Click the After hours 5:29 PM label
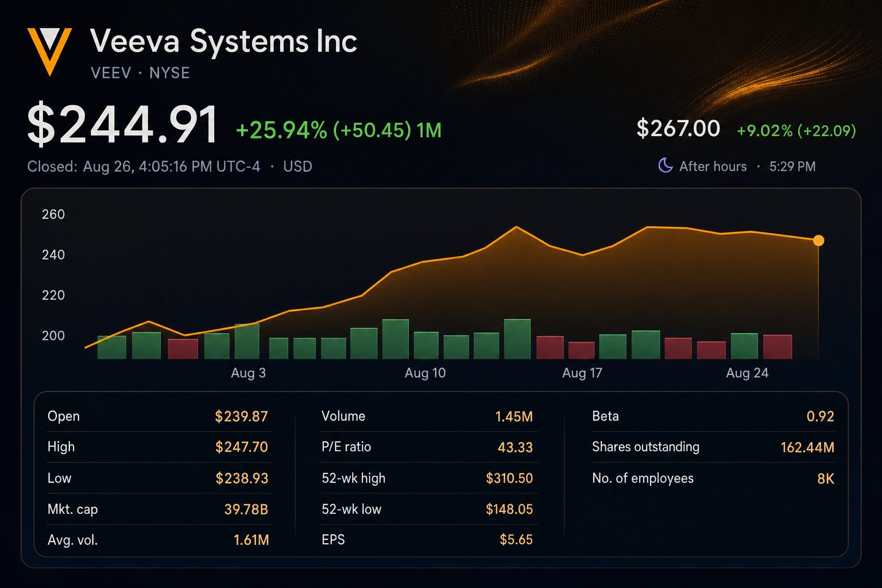 click(747, 167)
